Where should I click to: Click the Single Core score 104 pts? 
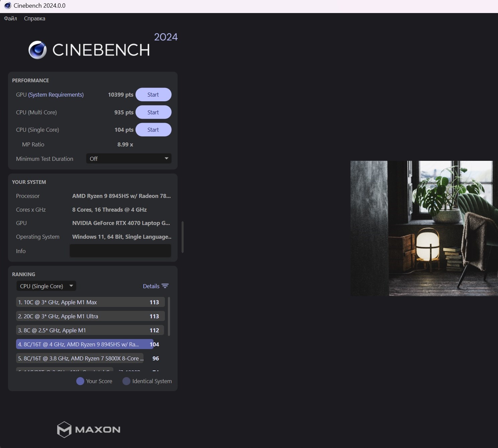[124, 130]
